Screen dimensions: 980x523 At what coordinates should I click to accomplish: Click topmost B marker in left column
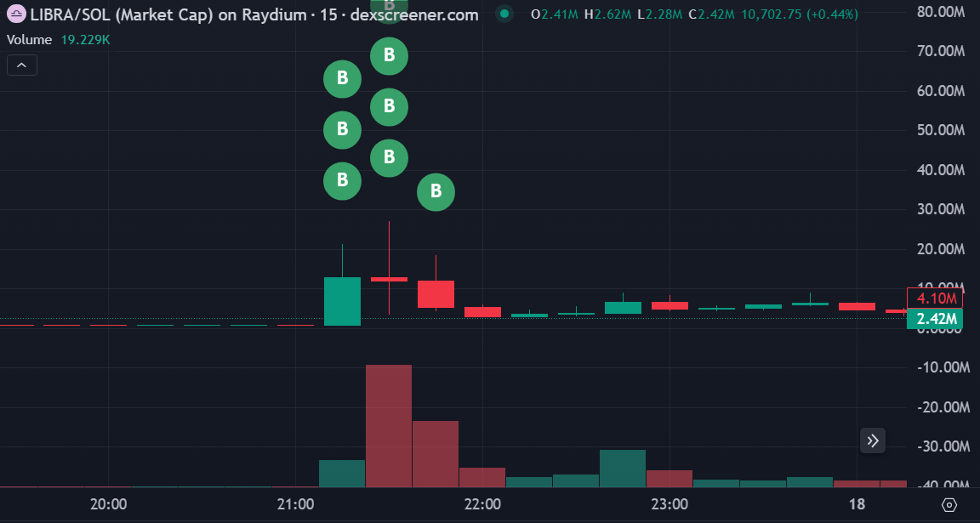[342, 79]
